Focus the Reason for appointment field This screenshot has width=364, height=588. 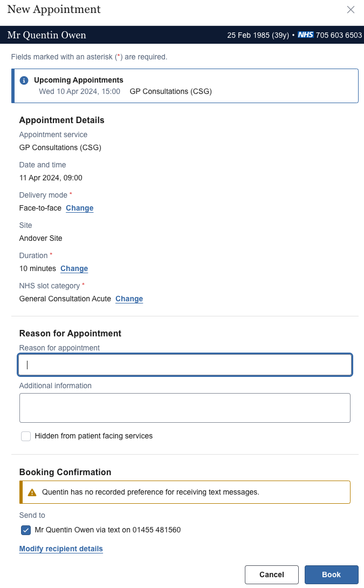coord(185,365)
